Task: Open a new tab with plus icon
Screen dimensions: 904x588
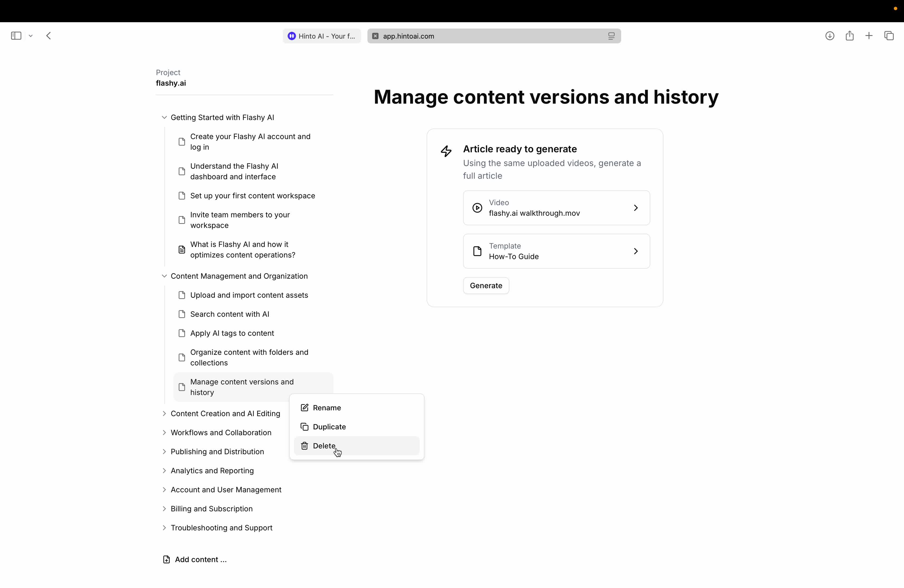Action: [x=869, y=36]
